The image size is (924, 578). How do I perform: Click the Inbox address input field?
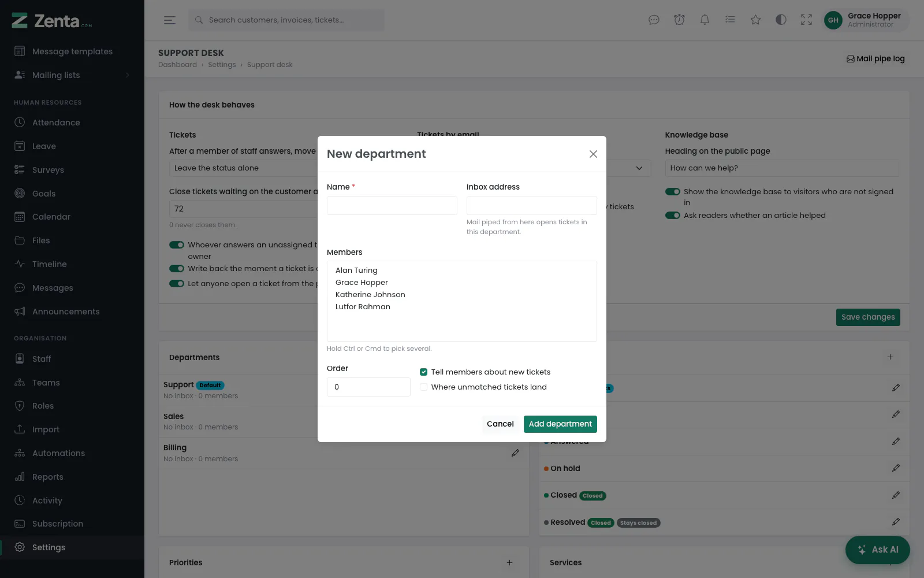(532, 206)
